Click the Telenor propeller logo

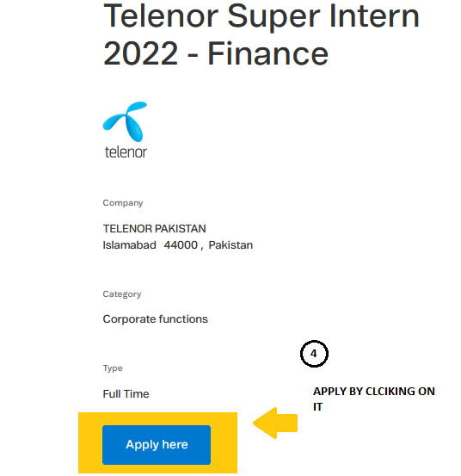point(125,121)
